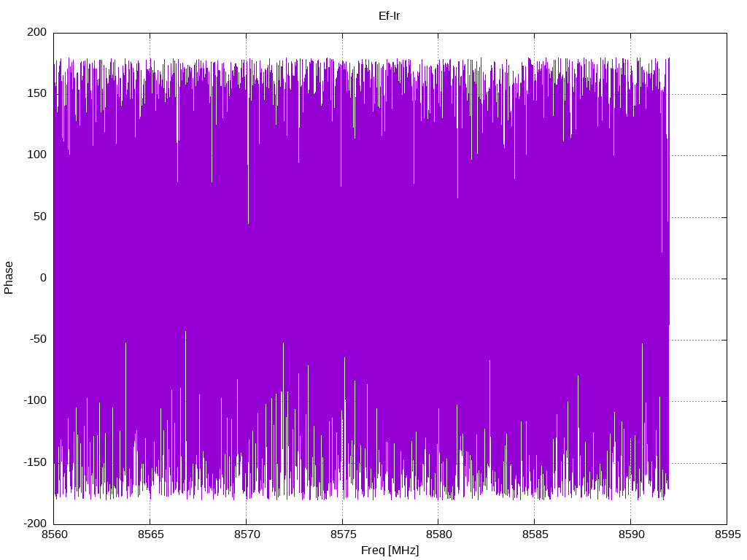
Task: Click the 200 y-axis tick label
Action: pyautogui.click(x=37, y=32)
